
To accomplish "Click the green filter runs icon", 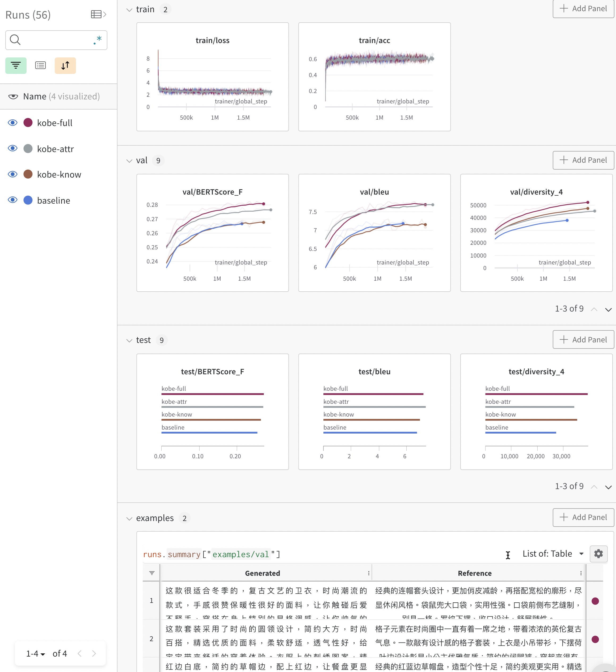I will (x=16, y=65).
